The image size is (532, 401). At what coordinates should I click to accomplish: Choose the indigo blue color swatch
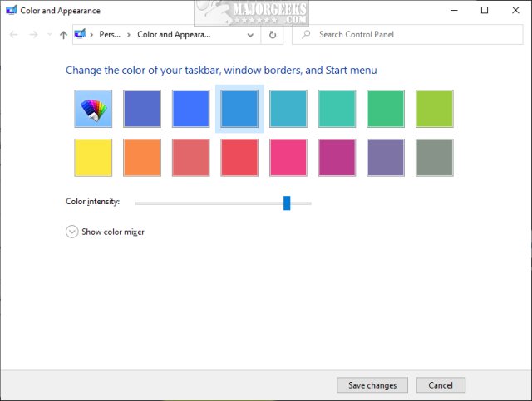(142, 109)
